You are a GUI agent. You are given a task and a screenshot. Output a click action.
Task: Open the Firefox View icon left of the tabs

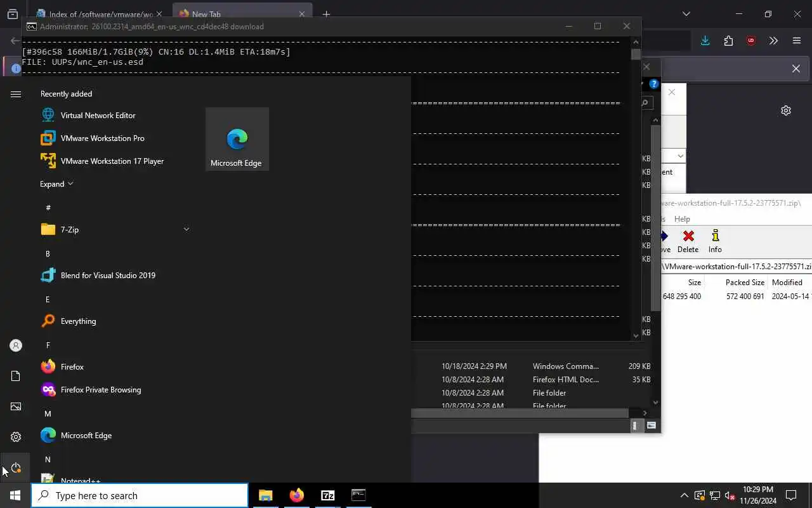pyautogui.click(x=13, y=14)
